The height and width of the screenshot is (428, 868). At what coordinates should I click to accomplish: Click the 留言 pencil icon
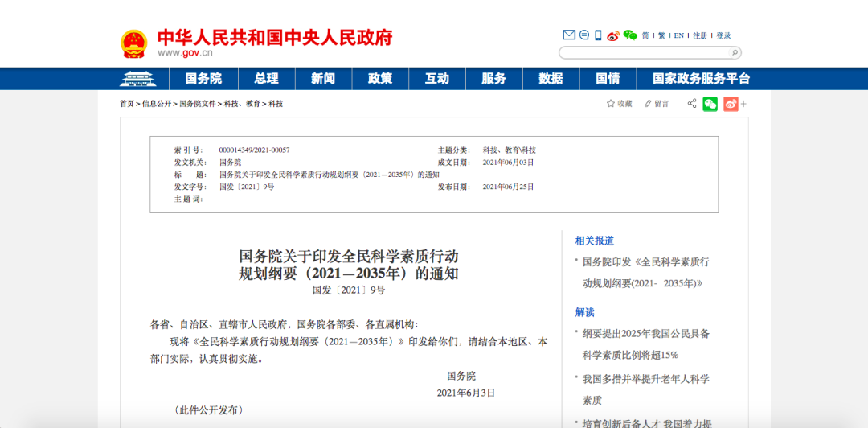pos(648,104)
